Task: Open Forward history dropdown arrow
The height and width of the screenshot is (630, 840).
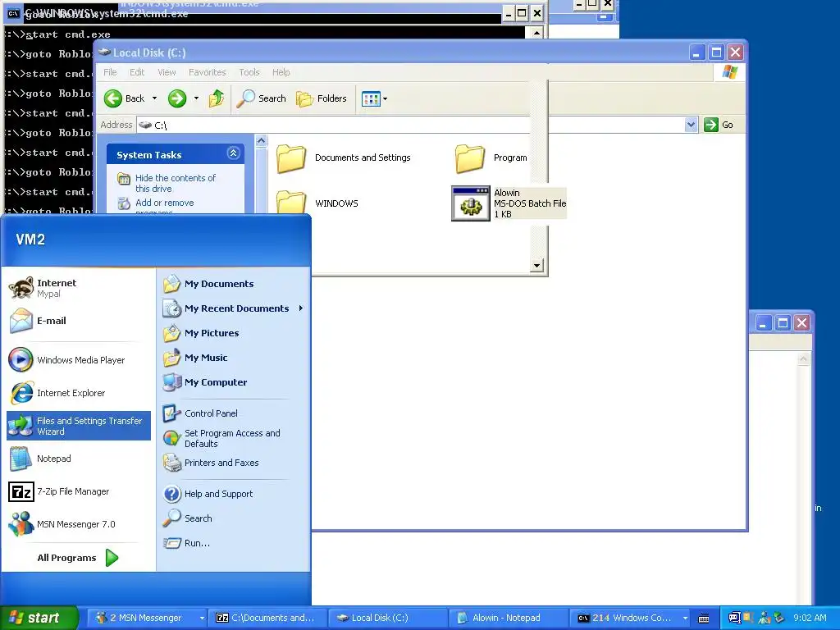Action: [196, 98]
